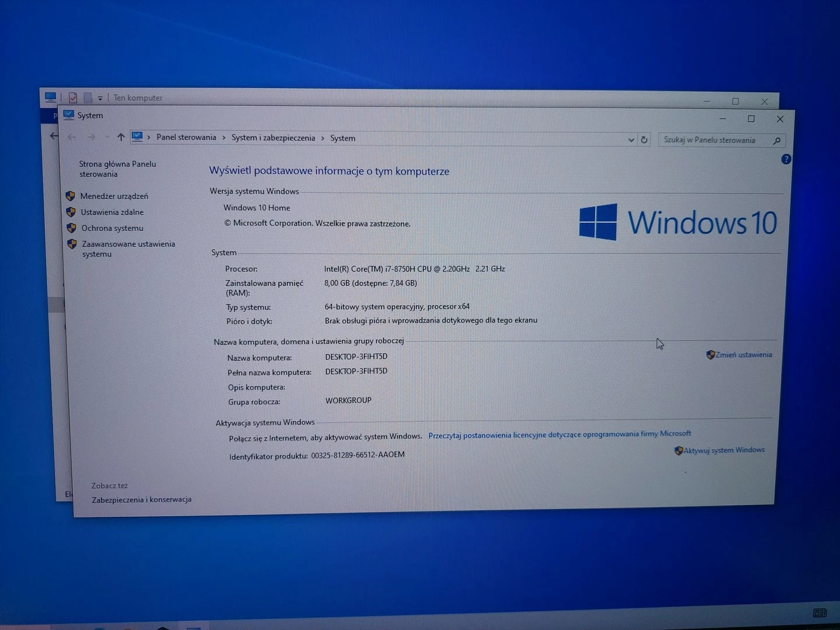Click Windows 10 Home edition text
This screenshot has height=630, width=840.
click(x=257, y=208)
